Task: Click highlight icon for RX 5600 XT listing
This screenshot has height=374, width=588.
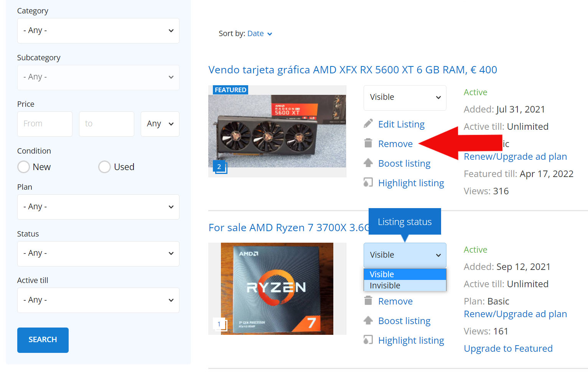Action: click(368, 182)
